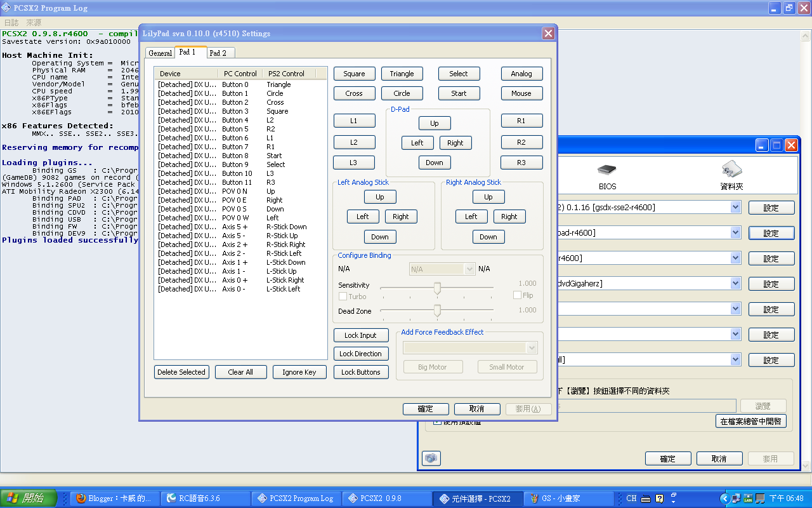The height and width of the screenshot is (508, 812).
Task: Bind the L2 button
Action: (x=354, y=142)
